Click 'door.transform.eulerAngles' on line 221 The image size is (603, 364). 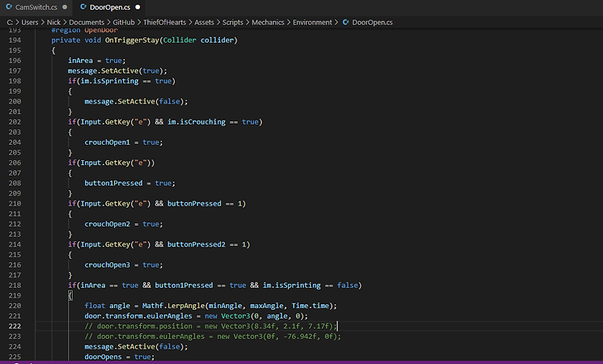click(138, 316)
